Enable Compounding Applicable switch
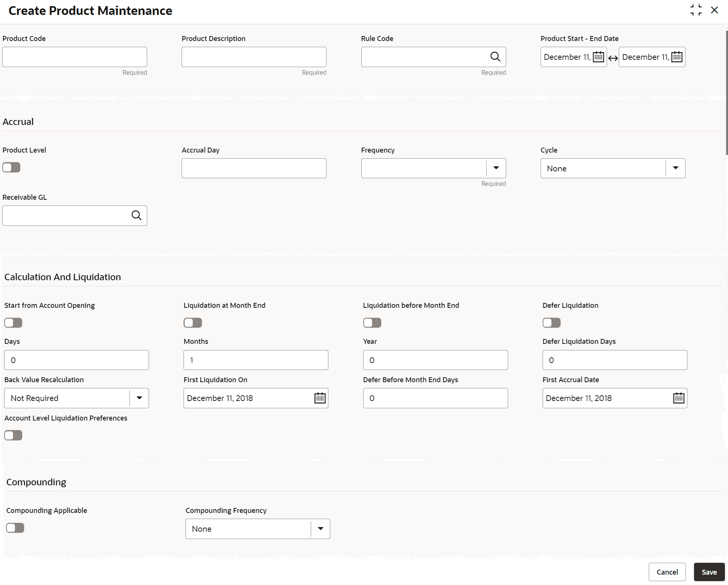 (x=15, y=528)
